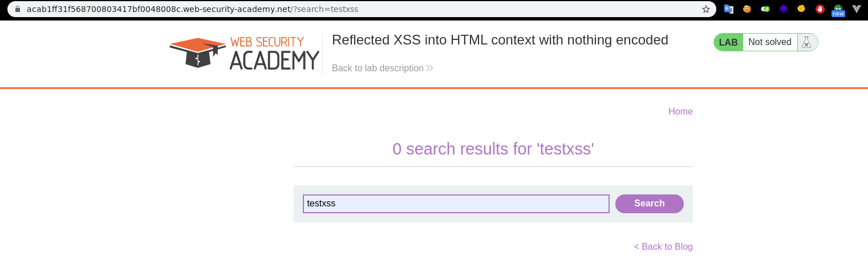Focus the search input containing testxss
Viewport: 868px width, 264px height.
[x=456, y=204]
